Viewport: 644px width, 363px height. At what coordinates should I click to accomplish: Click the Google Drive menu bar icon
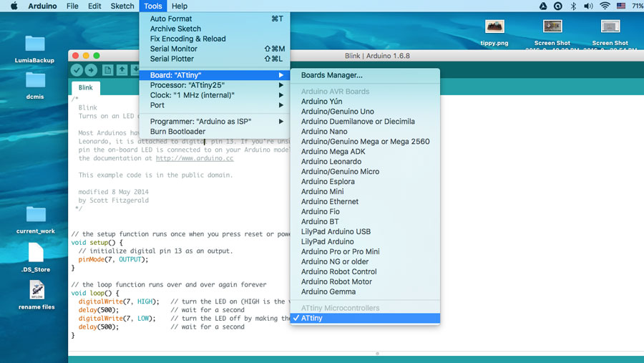[x=543, y=6]
